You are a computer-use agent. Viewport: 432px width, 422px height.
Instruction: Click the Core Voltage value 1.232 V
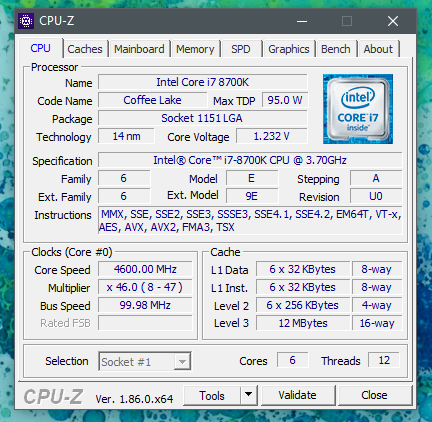point(272,136)
